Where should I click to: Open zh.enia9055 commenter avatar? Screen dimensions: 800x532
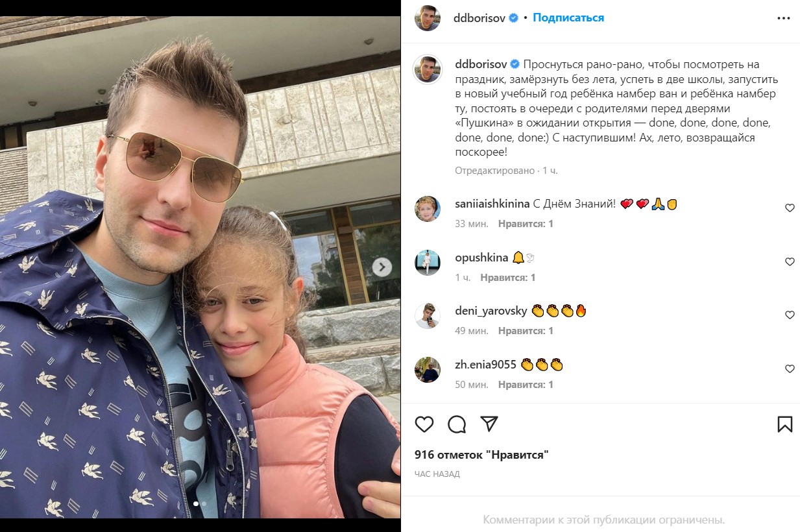[428, 370]
